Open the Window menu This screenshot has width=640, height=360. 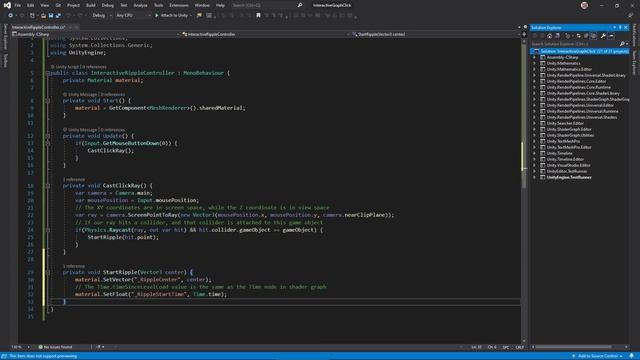tap(202, 5)
